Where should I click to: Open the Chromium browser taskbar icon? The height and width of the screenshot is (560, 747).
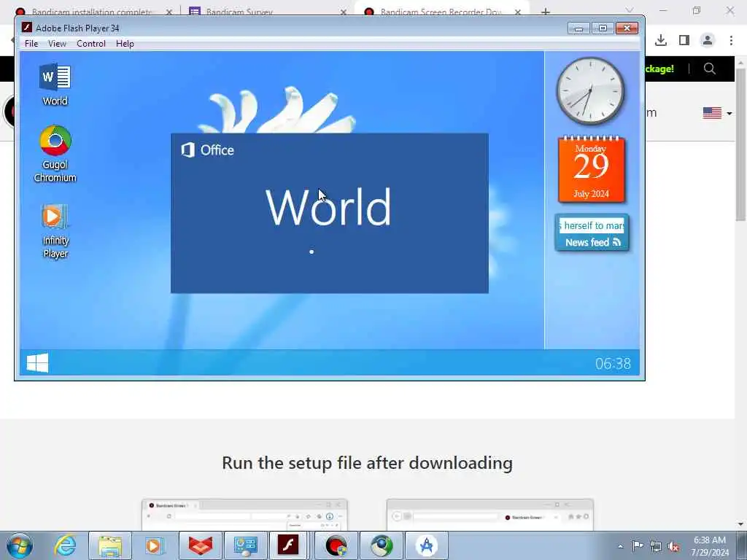pyautogui.click(x=382, y=545)
